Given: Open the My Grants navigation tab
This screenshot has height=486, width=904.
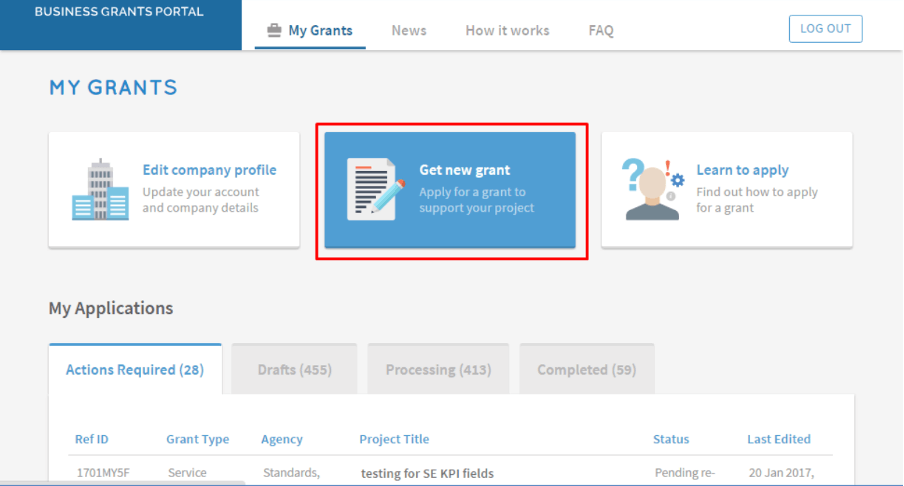Looking at the screenshot, I should pyautogui.click(x=310, y=30).
